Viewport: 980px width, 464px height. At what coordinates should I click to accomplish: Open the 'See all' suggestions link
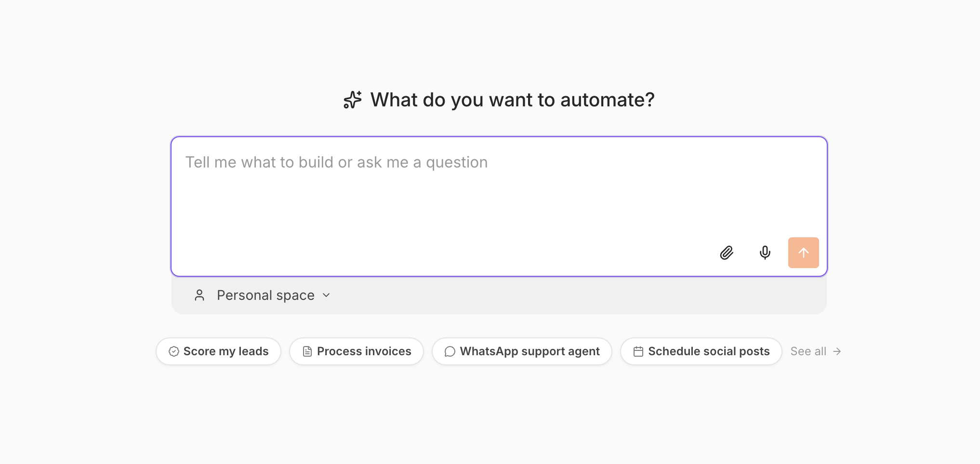click(816, 351)
